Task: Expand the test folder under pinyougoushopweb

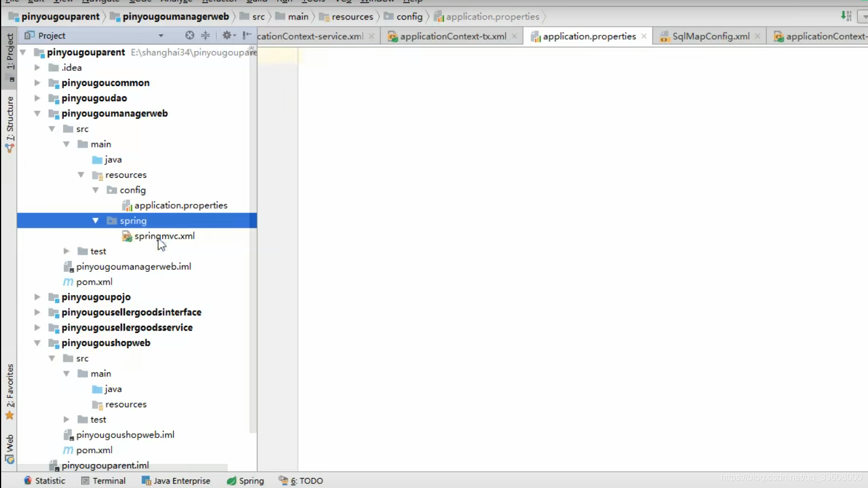Action: 66,419
